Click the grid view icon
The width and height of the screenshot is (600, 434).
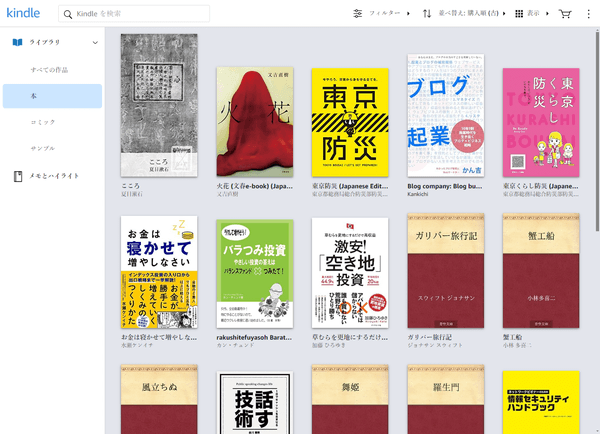click(519, 14)
